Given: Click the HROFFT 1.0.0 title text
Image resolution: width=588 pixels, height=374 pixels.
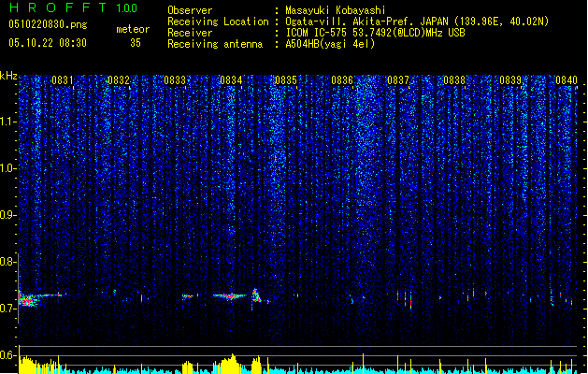Looking at the screenshot, I should [73, 7].
